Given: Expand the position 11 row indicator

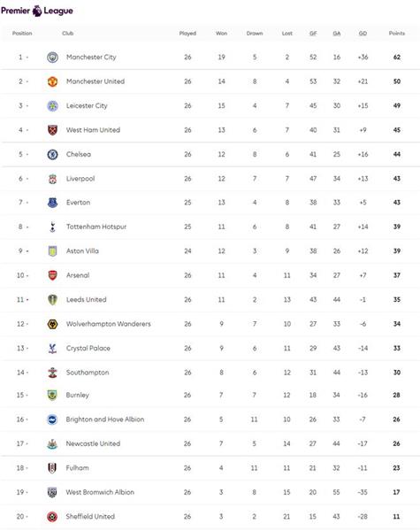Looking at the screenshot, I should pyautogui.click(x=27, y=300).
